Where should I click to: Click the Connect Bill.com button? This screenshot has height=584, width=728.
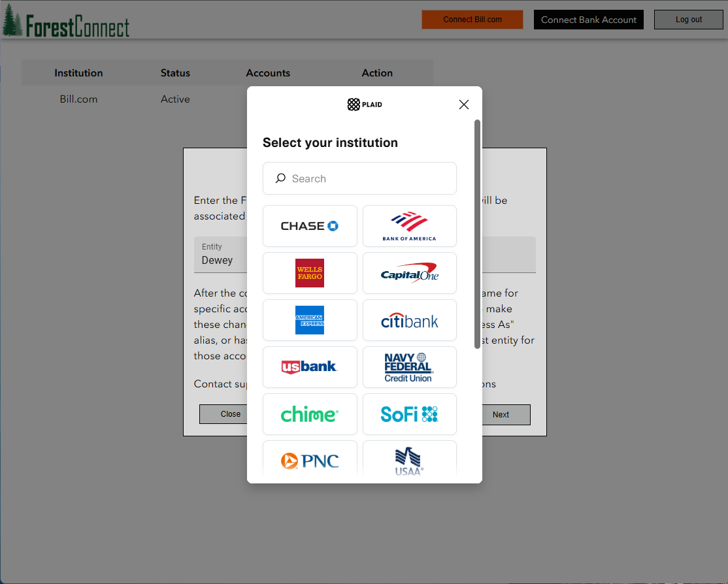pos(472,20)
